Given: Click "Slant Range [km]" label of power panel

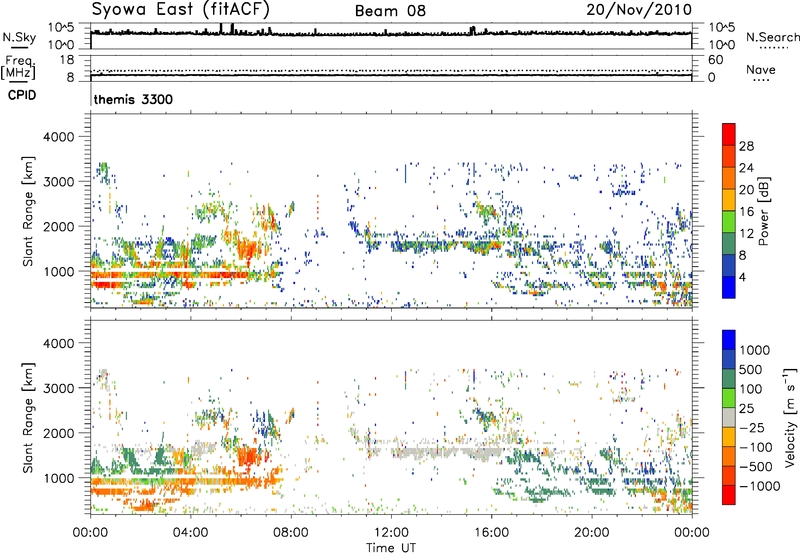Looking at the screenshot, I should coord(28,211).
